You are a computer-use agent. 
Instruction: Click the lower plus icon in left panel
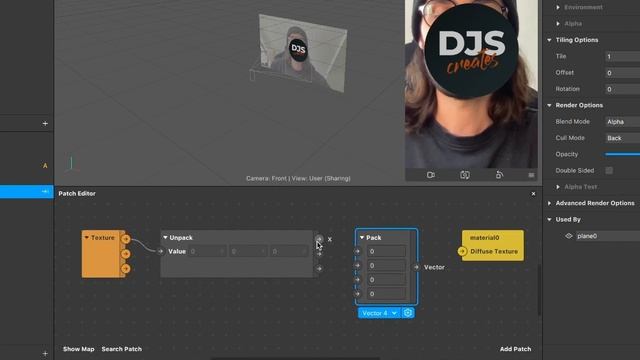click(x=45, y=353)
